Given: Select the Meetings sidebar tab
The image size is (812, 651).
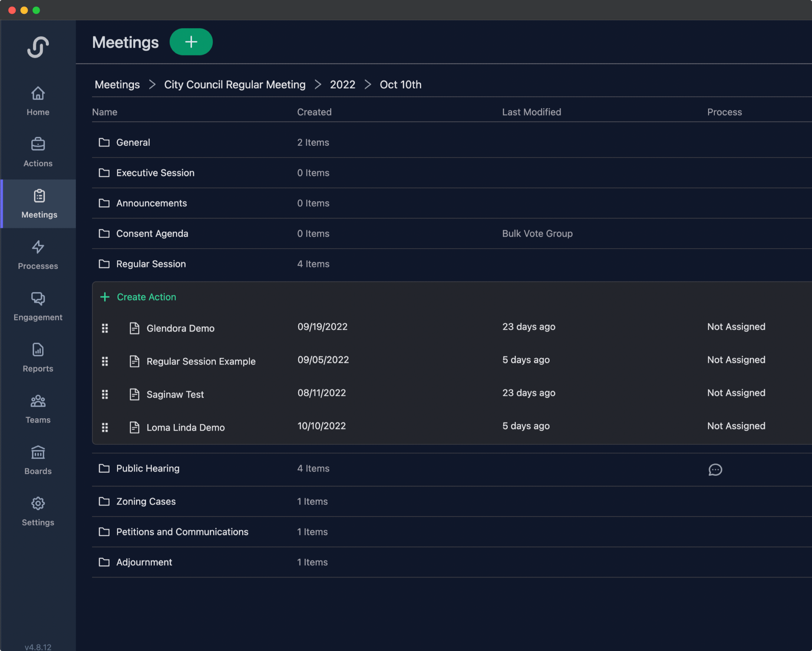Looking at the screenshot, I should tap(39, 204).
